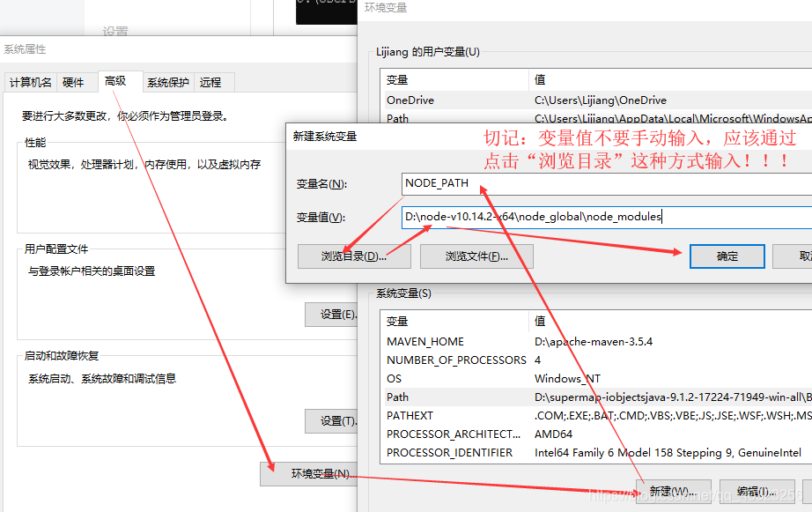
Task: Select the PROCESSOR_ARCHITECT... row
Action: click(x=596, y=434)
